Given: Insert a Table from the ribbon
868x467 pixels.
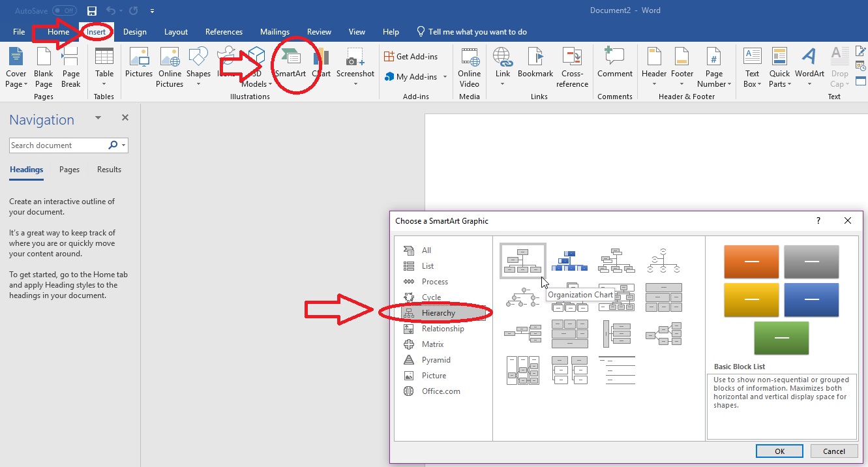Looking at the screenshot, I should pos(104,66).
